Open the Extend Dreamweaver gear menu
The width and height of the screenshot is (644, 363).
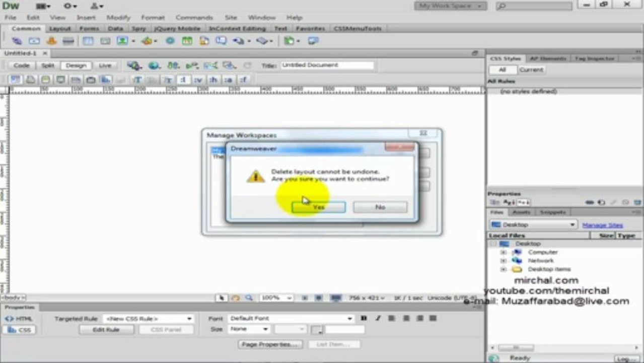(x=70, y=6)
